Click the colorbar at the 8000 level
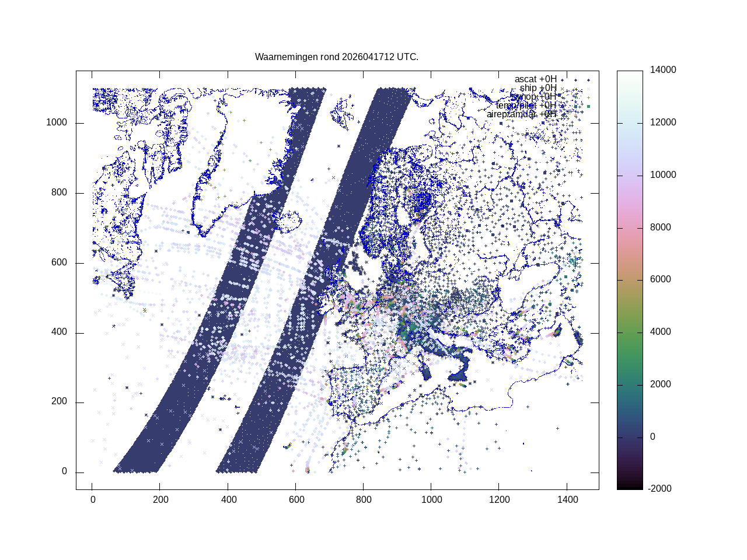This screenshot has width=747, height=560. 630,228
